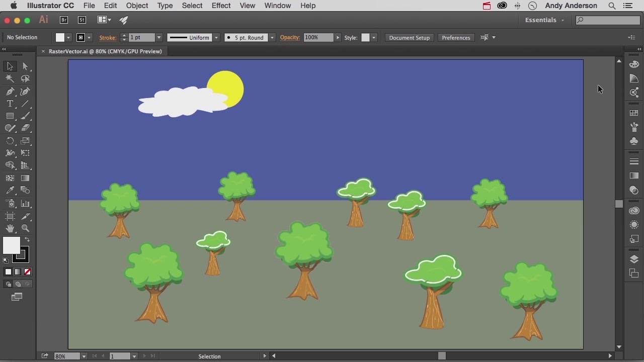This screenshot has width=644, height=362.
Task: Open the 80% zoom level dropdown
Action: (x=84, y=356)
